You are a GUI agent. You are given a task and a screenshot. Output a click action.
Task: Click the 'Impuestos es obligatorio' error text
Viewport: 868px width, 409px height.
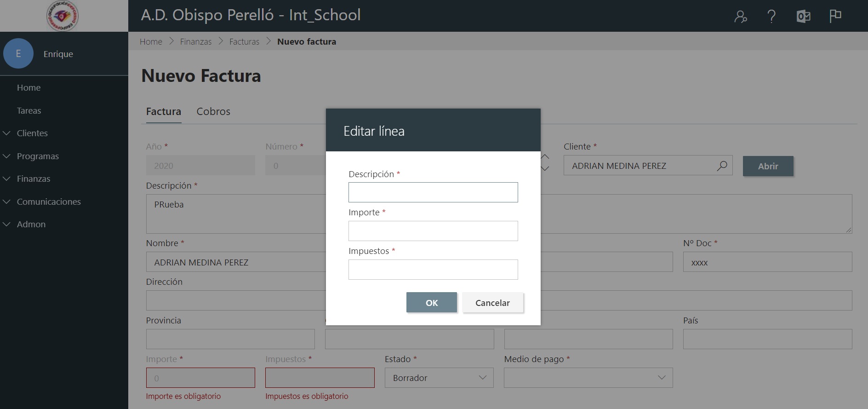pos(307,396)
